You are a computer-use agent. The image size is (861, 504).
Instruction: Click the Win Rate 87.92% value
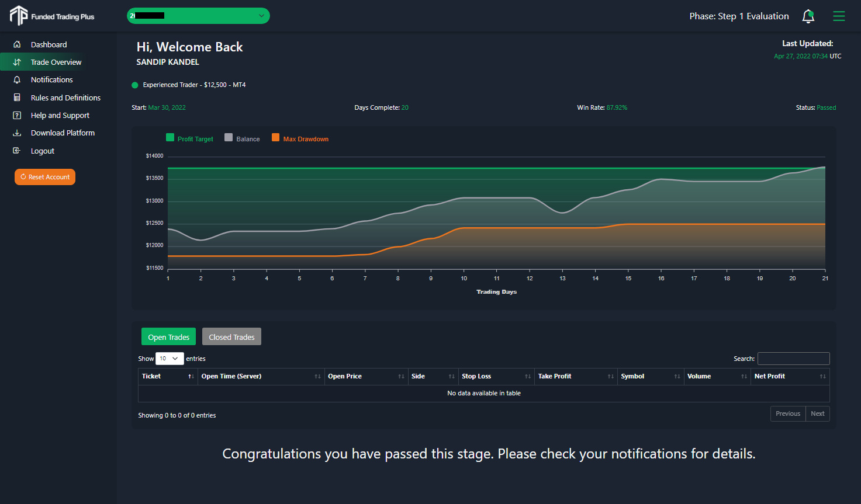tap(617, 107)
